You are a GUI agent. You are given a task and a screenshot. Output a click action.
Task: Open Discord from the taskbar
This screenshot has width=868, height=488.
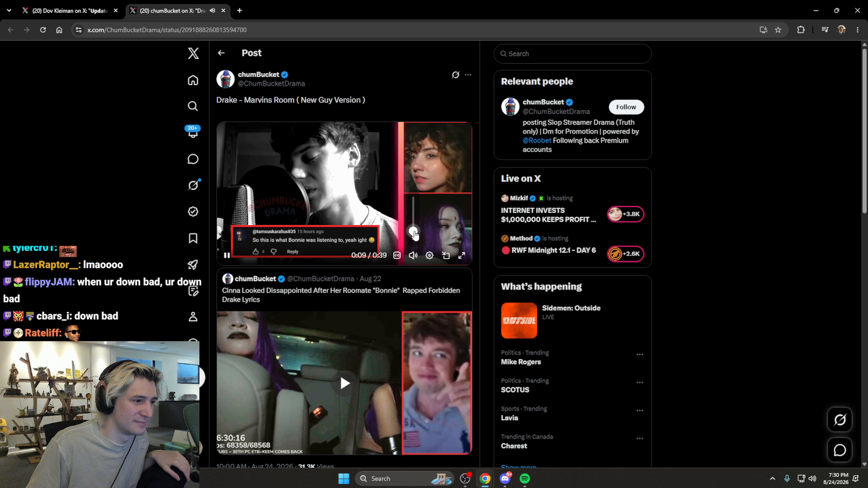505,478
